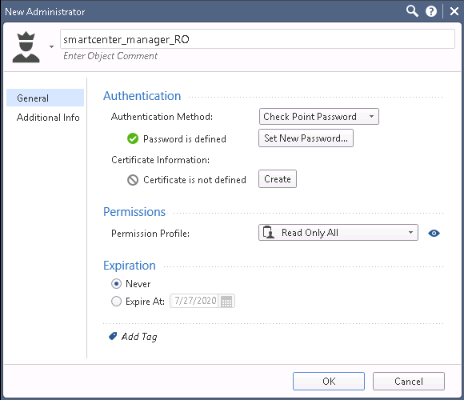Open the Authentication Method dropdown
The height and width of the screenshot is (400, 464).
[x=319, y=117]
